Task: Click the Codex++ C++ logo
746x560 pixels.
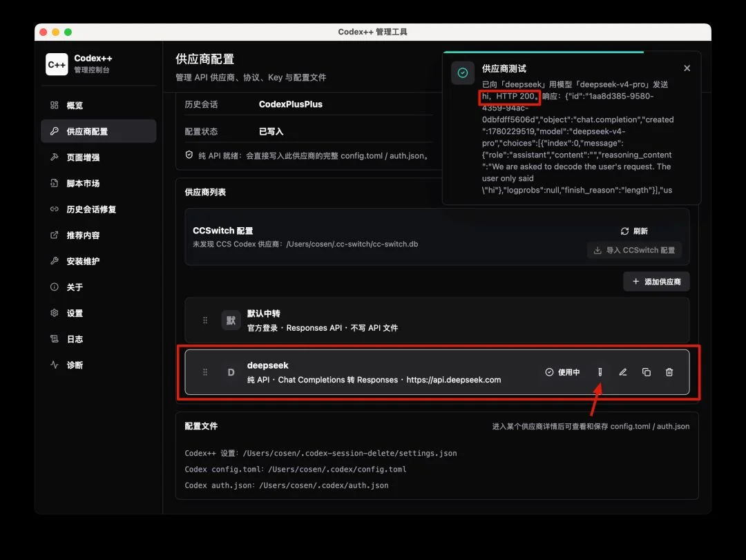Action: point(57,64)
